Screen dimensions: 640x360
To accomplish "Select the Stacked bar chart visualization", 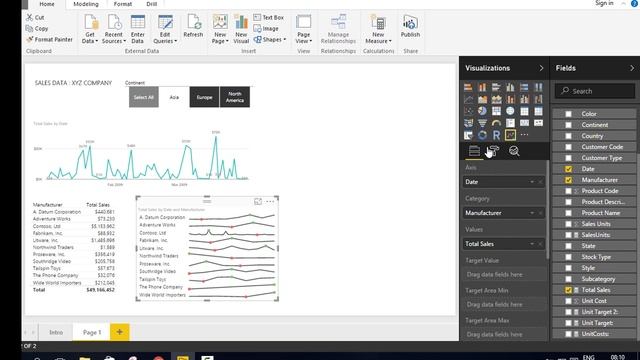I will click(468, 87).
